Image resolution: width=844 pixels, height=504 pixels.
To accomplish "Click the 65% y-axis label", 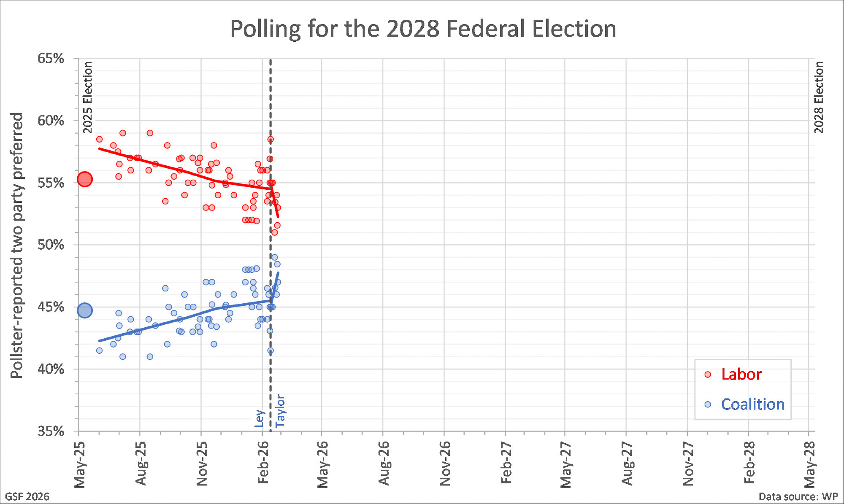I will pyautogui.click(x=51, y=59).
